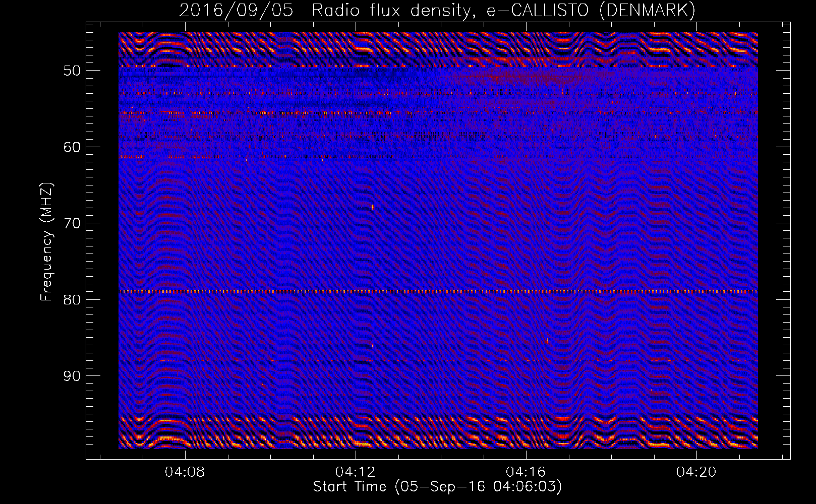816x504 pixels.
Task: Click the 60 frequency tick label
Action: [x=72, y=147]
